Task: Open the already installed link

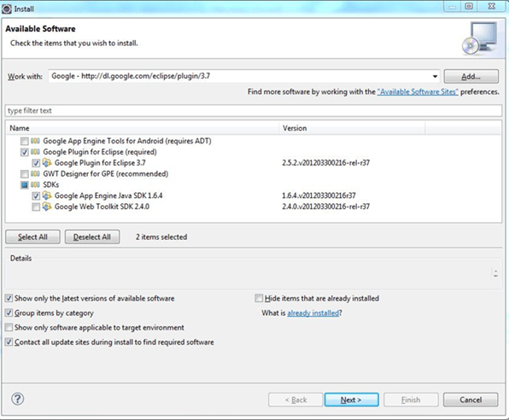Action: (x=313, y=313)
